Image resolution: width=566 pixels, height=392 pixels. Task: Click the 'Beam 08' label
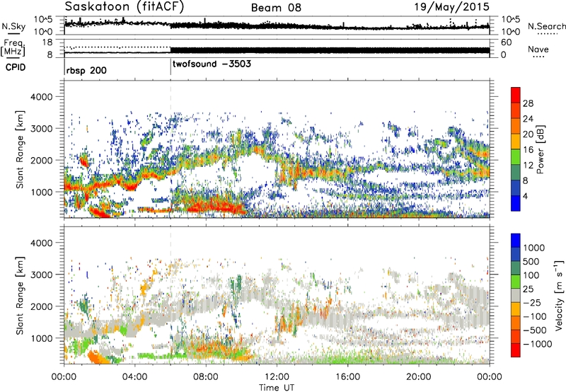(276, 8)
